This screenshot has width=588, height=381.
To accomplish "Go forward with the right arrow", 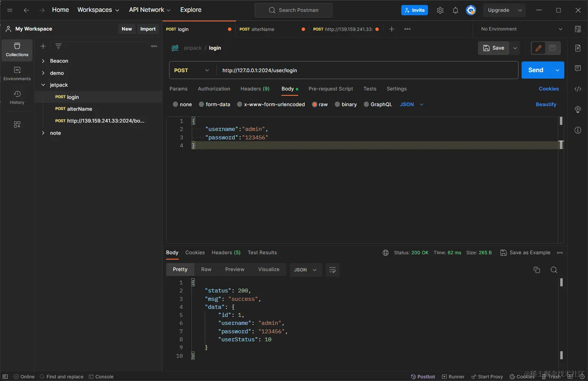I will click(x=42, y=10).
